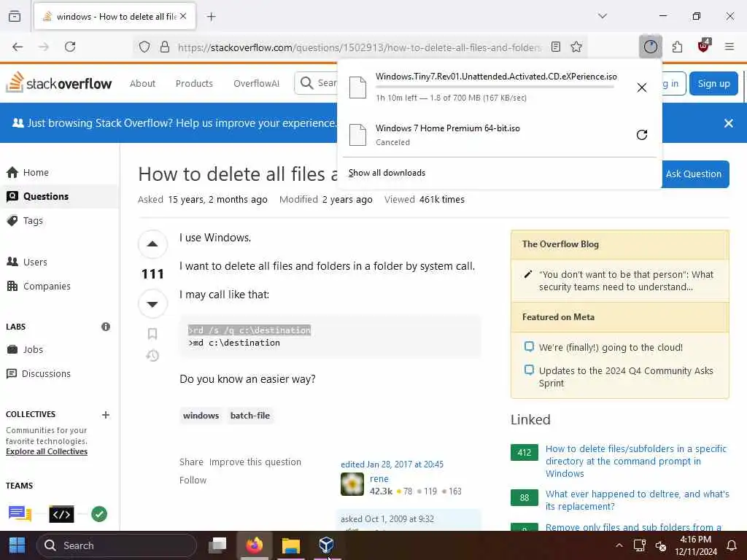
Task: Open "We're (finally!) going to the cloud!" post
Action: click(611, 348)
